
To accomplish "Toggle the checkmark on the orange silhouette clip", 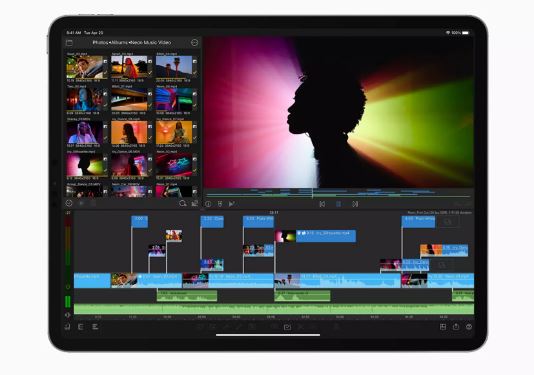I will [x=150, y=138].
